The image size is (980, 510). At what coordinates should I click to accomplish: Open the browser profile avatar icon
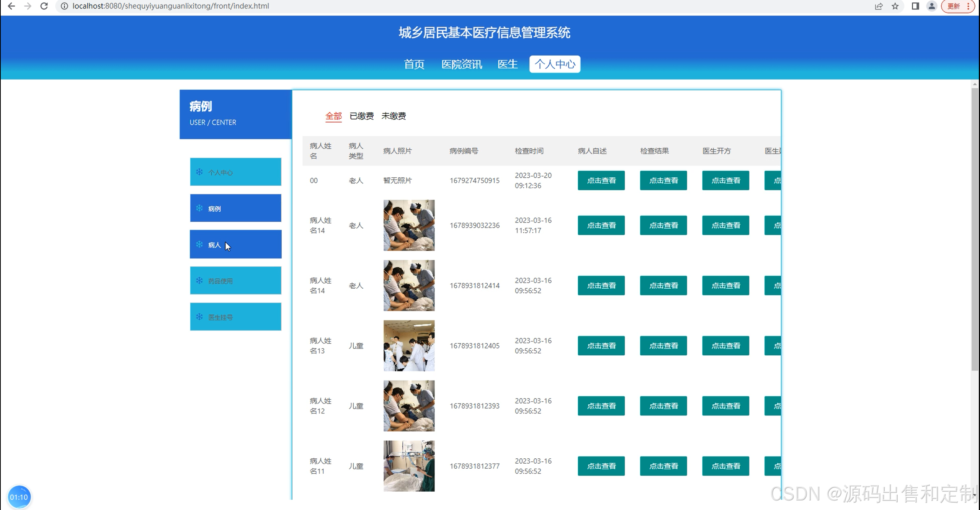click(x=931, y=6)
